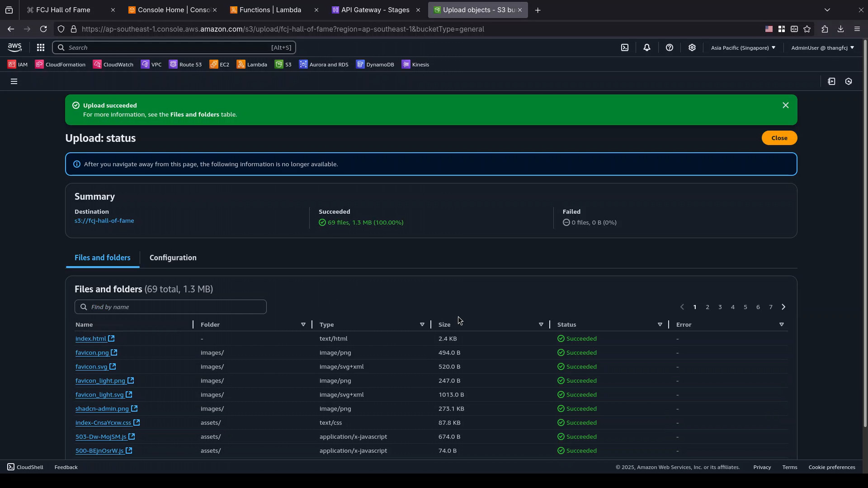
Task: Open the help question mark menu
Action: (x=670, y=47)
